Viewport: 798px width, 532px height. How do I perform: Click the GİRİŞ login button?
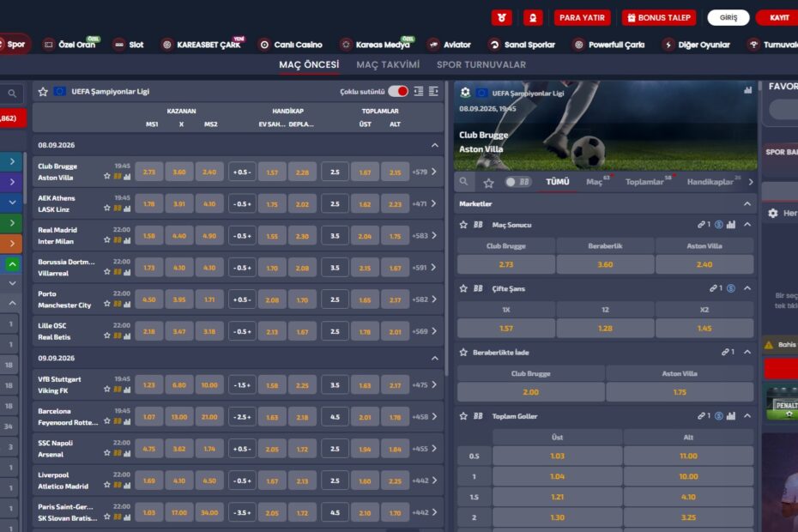[x=728, y=18]
